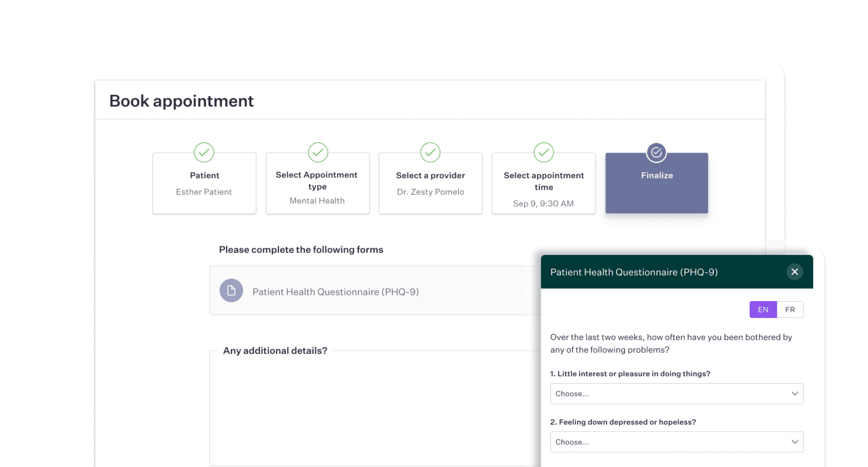The height and width of the screenshot is (467, 868).
Task: Click 'Please complete the following forms' heading
Action: (x=301, y=250)
